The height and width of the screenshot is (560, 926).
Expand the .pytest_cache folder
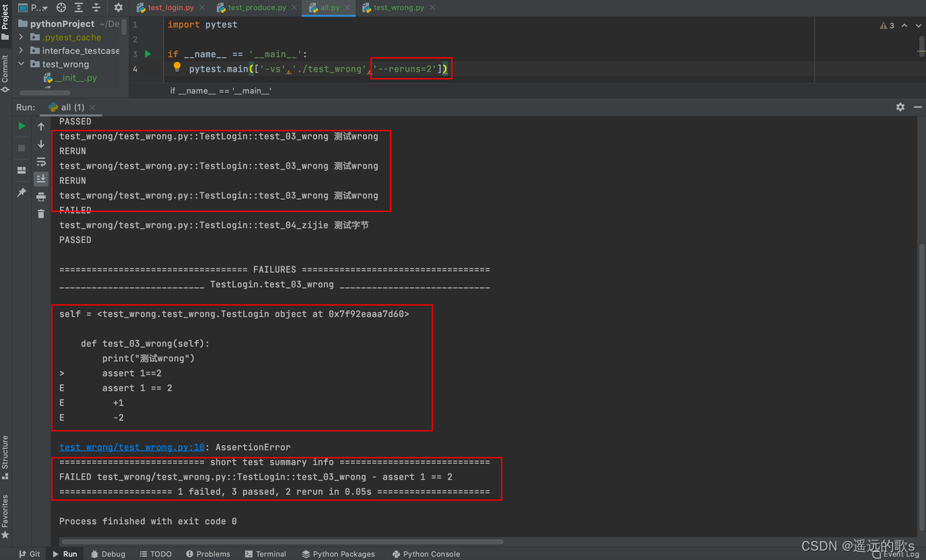pos(21,37)
